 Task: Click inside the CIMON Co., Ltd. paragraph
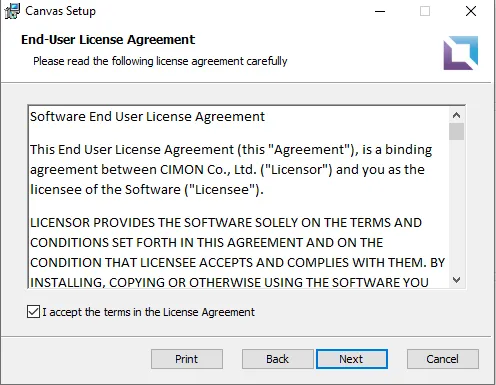(231, 170)
